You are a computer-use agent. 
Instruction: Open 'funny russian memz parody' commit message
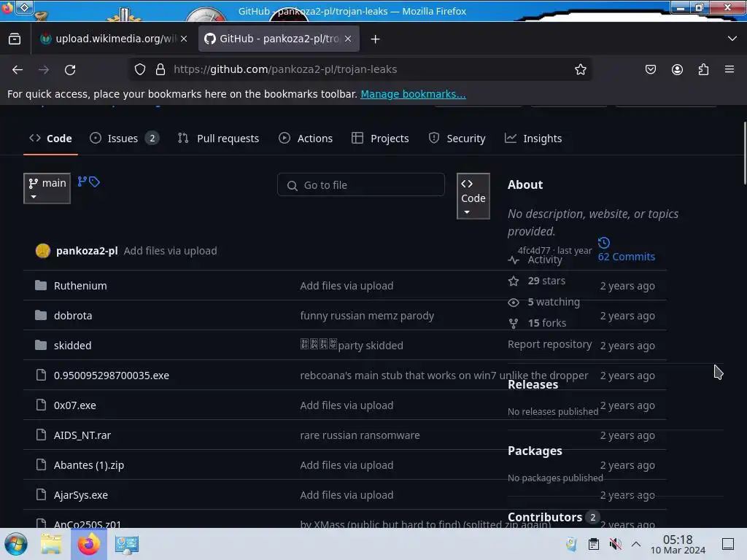point(367,316)
